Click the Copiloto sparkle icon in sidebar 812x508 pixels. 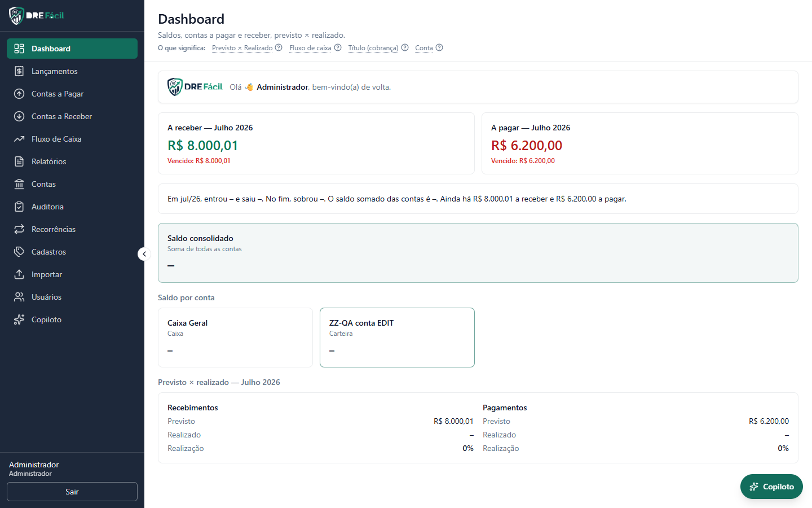coord(19,319)
